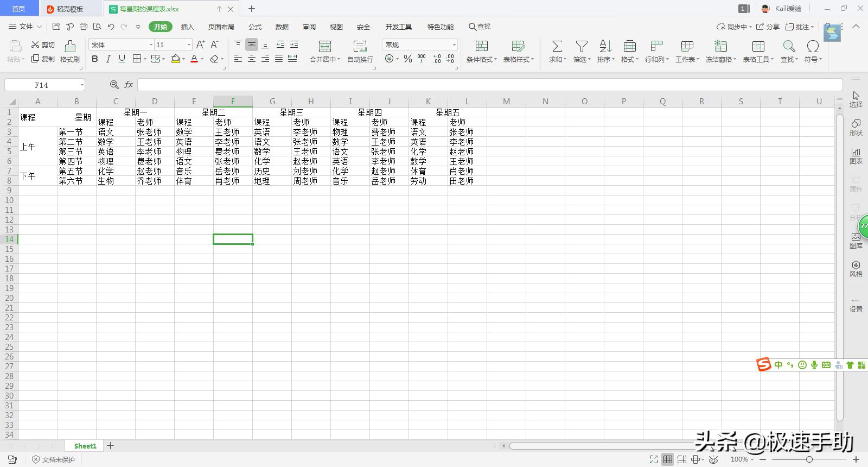Click the Format Painter (格式刷) icon
The width and height of the screenshot is (868, 467).
pos(69,47)
